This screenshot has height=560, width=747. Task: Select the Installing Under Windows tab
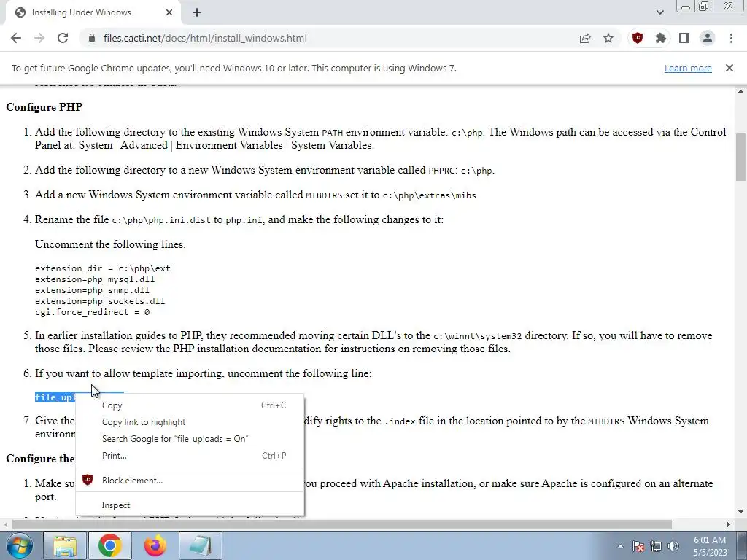click(x=93, y=12)
